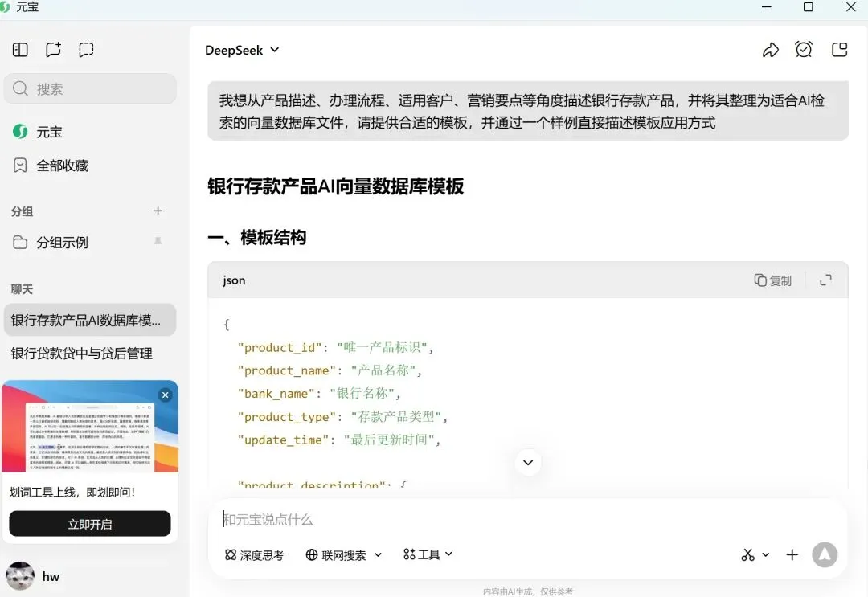
Task: Click the 搜索 search input field
Action: click(90, 88)
